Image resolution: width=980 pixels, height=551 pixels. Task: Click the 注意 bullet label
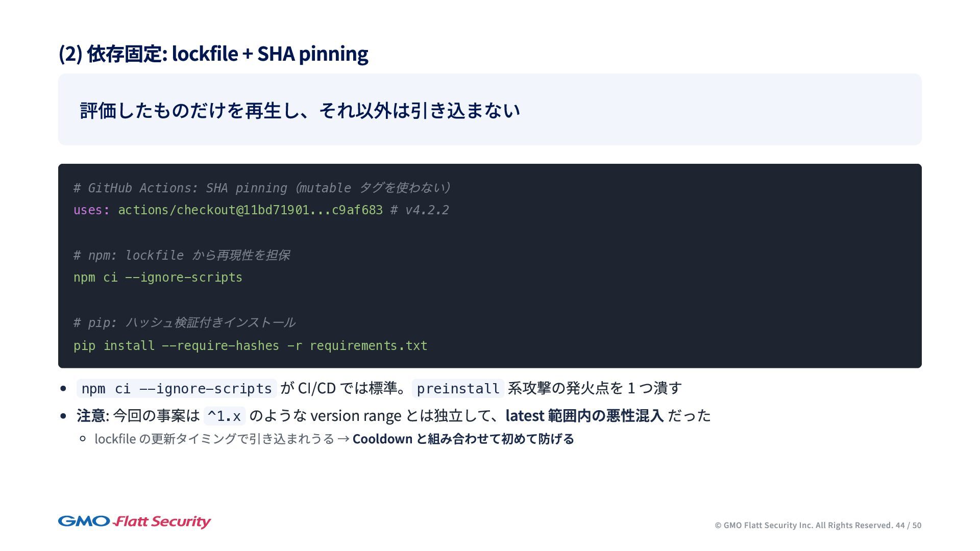click(x=91, y=416)
